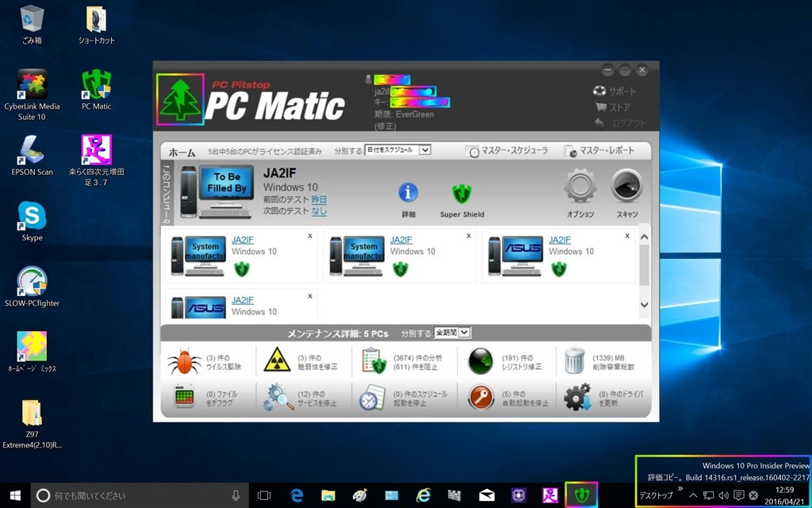Click the Cortana microphone icon
This screenshot has width=812, height=508.
click(236, 495)
